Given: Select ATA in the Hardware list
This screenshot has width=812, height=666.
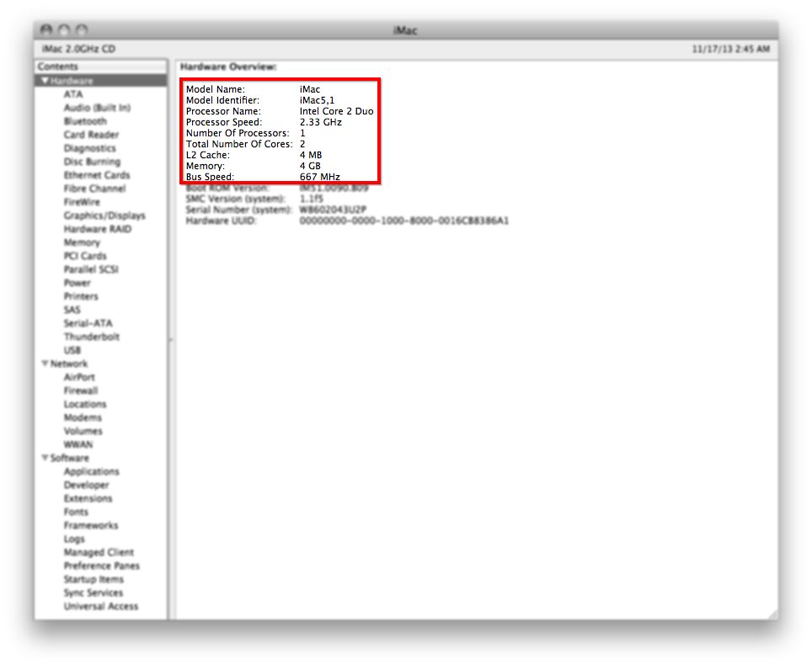Looking at the screenshot, I should [x=73, y=94].
